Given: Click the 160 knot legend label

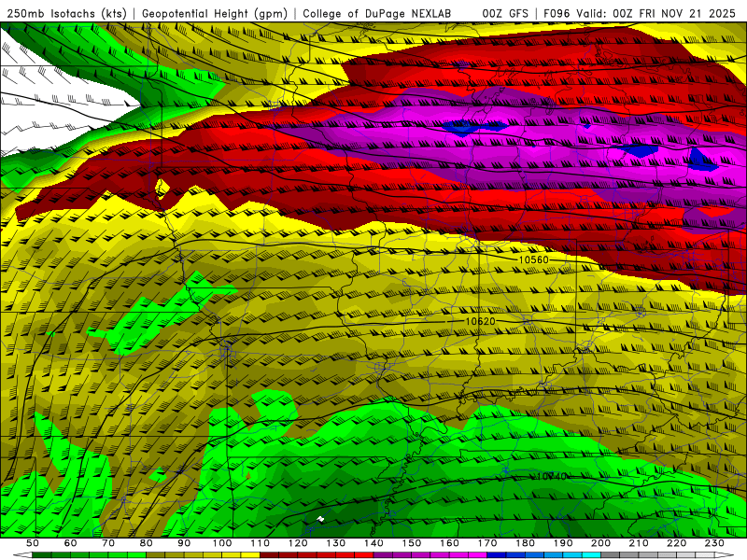Looking at the screenshot, I should [x=449, y=543].
